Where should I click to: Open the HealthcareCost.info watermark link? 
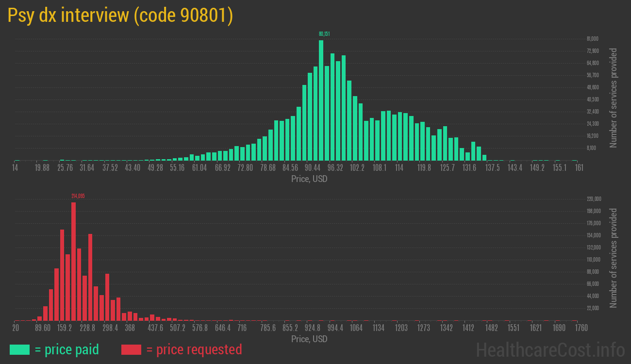pyautogui.click(x=550, y=349)
